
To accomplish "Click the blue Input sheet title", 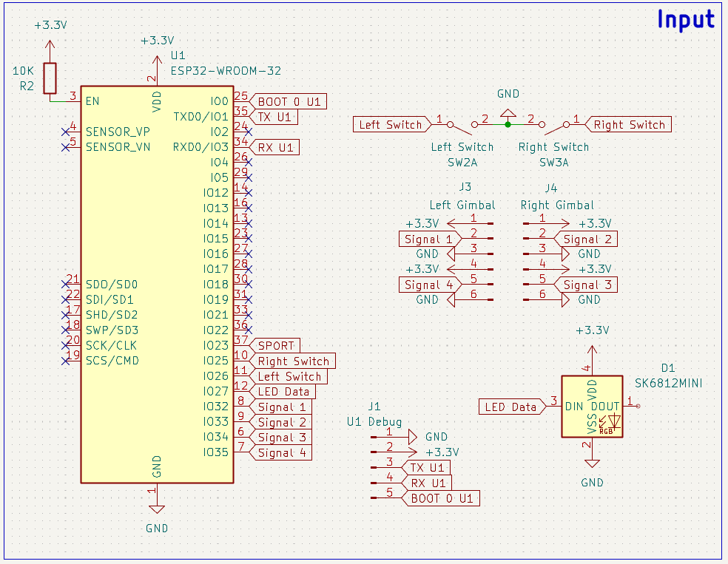I will (686, 19).
